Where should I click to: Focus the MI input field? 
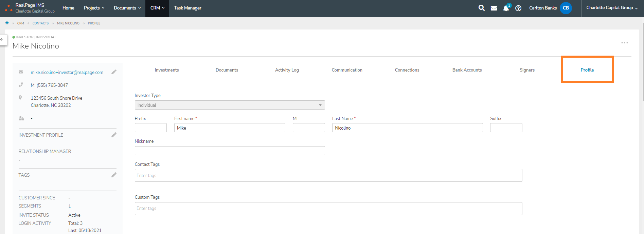click(x=309, y=128)
